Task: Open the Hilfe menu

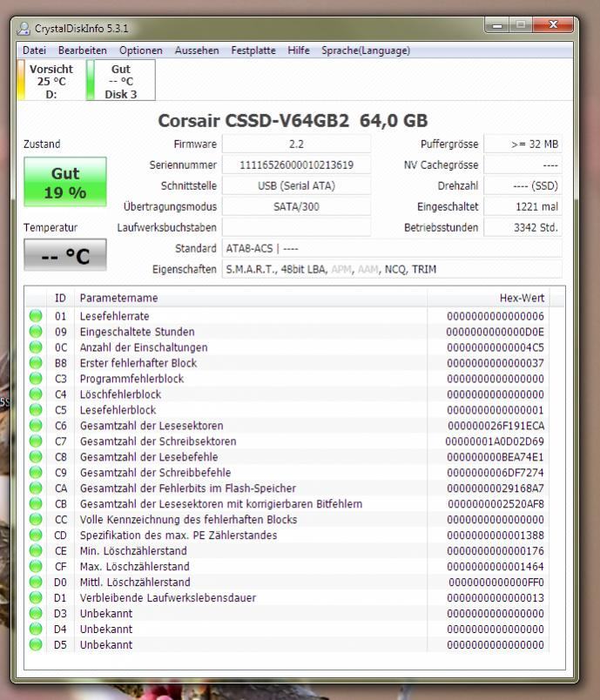Action: tap(299, 50)
